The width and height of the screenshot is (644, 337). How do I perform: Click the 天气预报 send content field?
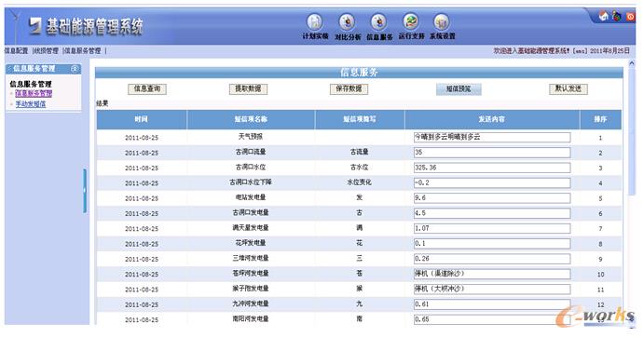click(492, 137)
